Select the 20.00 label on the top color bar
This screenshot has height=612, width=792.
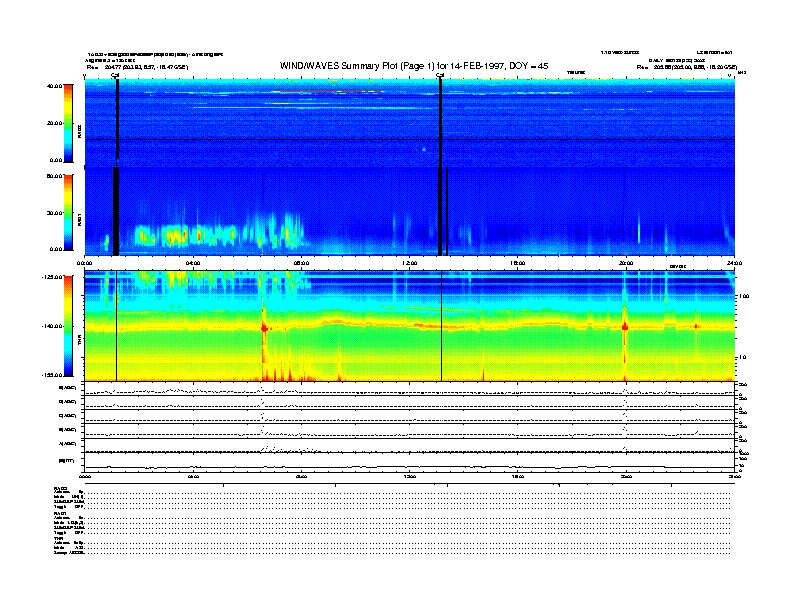click(x=55, y=123)
